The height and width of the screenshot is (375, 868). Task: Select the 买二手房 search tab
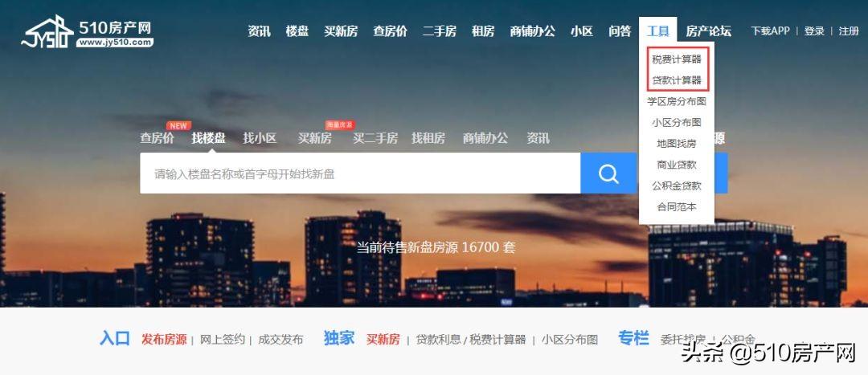(x=375, y=138)
